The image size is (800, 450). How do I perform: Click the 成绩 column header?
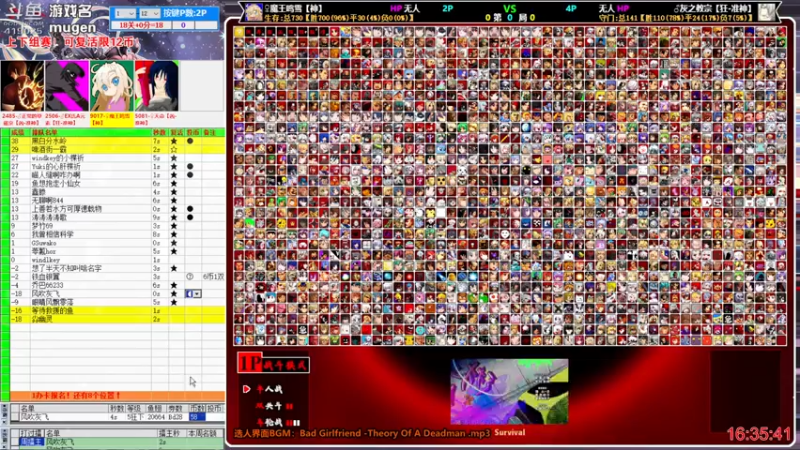17,133
